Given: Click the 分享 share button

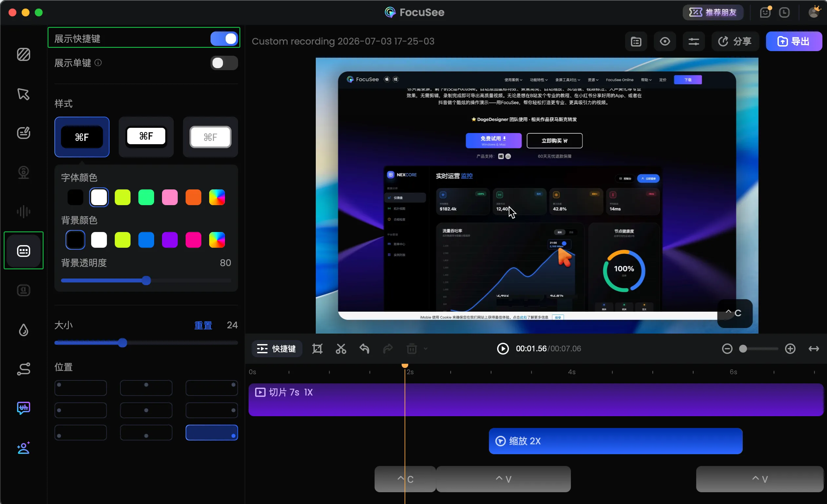Looking at the screenshot, I should pos(735,41).
